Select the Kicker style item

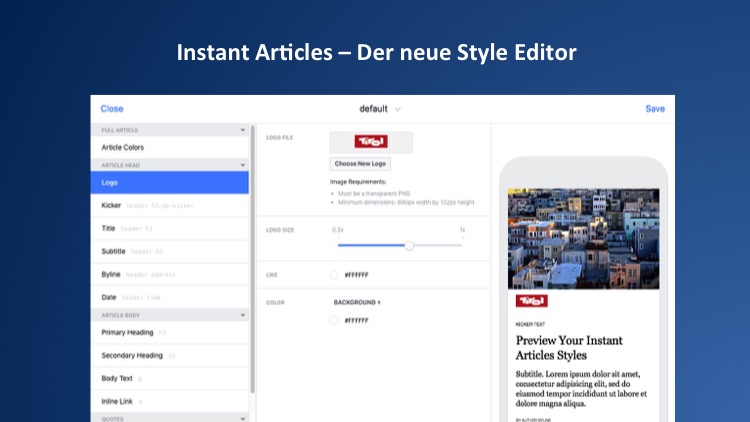point(112,204)
